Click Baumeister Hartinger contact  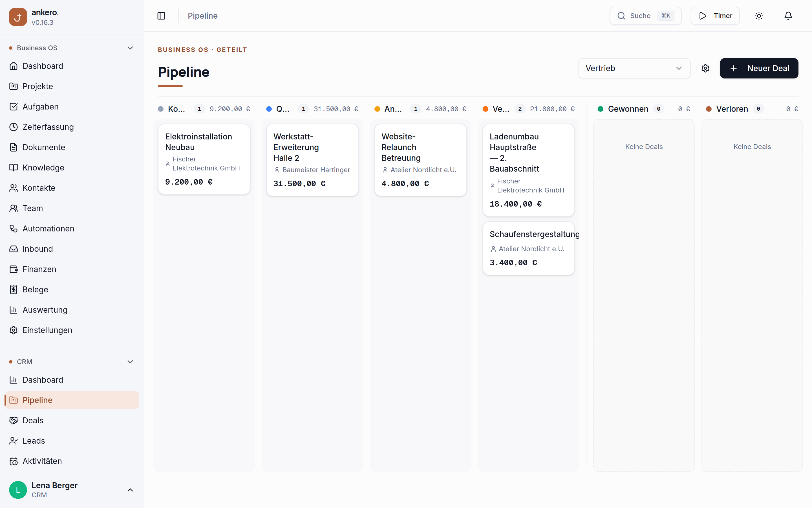coord(316,170)
